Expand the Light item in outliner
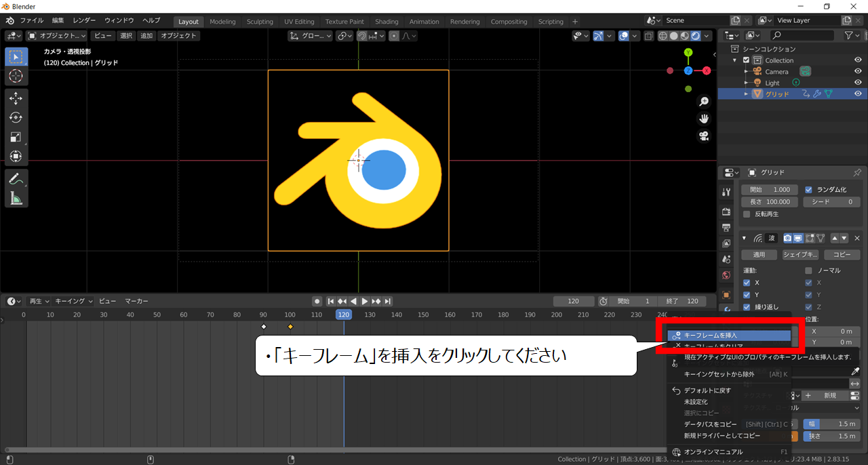The width and height of the screenshot is (868, 465). pyautogui.click(x=746, y=83)
